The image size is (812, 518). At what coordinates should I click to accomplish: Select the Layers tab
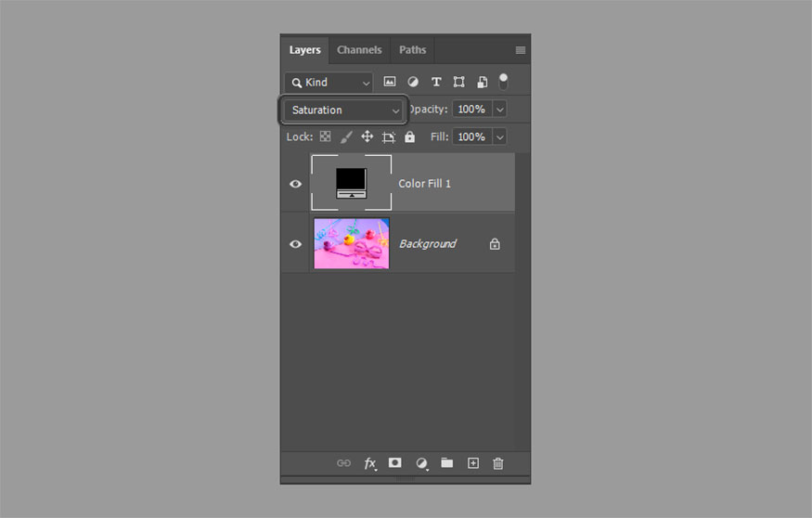click(x=304, y=50)
